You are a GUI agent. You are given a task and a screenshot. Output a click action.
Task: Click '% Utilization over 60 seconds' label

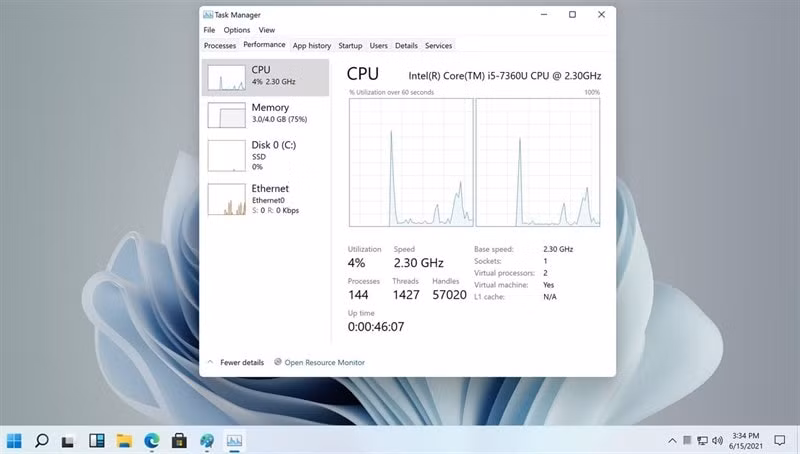391,92
